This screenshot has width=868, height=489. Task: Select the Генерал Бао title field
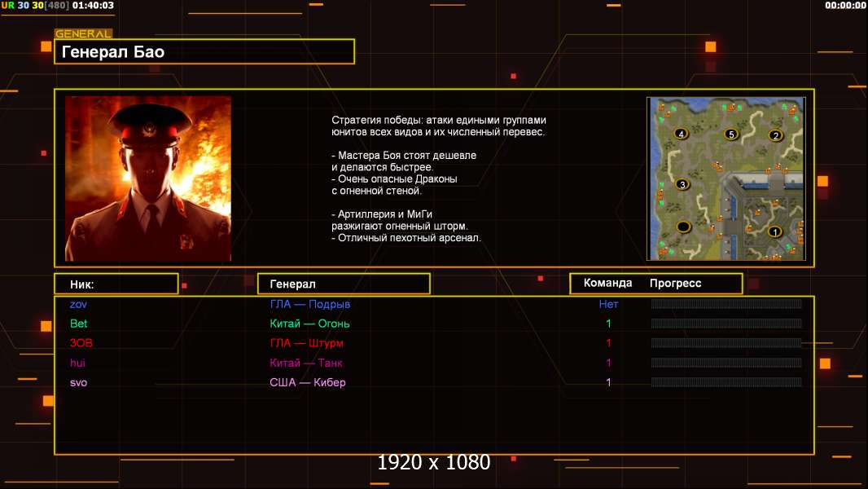[x=204, y=51]
